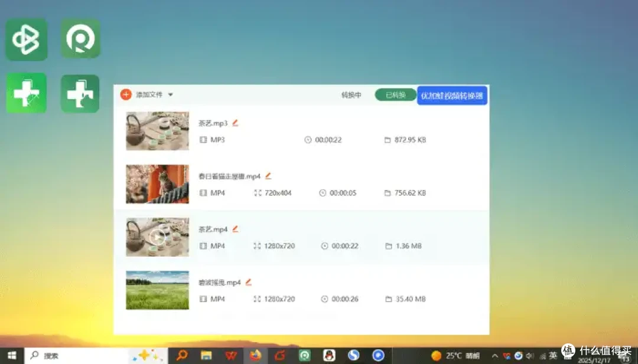Click the 添加文件 label
The width and height of the screenshot is (638, 364).
pyautogui.click(x=149, y=94)
